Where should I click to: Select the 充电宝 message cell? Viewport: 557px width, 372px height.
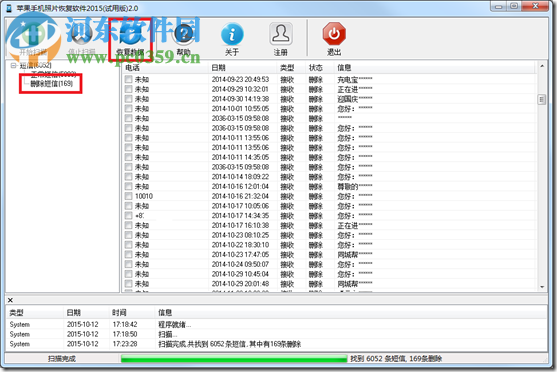click(355, 80)
